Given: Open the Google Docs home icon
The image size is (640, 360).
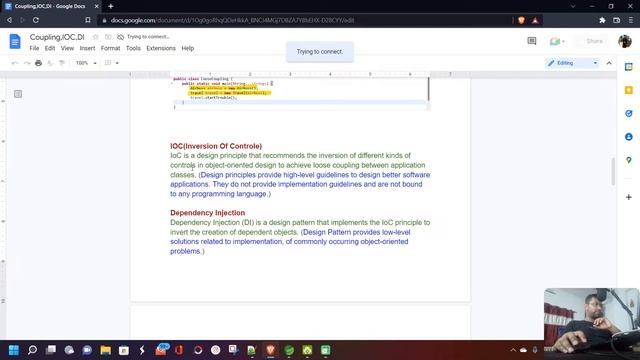Looking at the screenshot, I should [x=15, y=41].
